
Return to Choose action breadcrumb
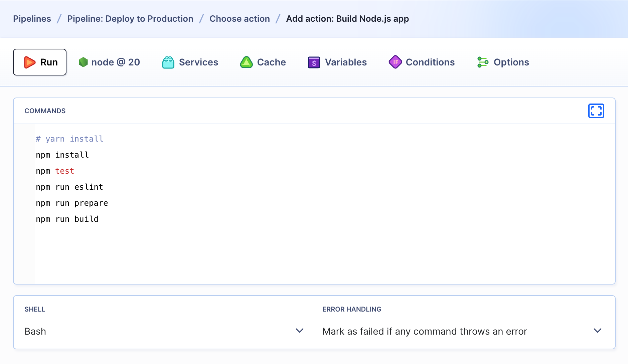[240, 19]
